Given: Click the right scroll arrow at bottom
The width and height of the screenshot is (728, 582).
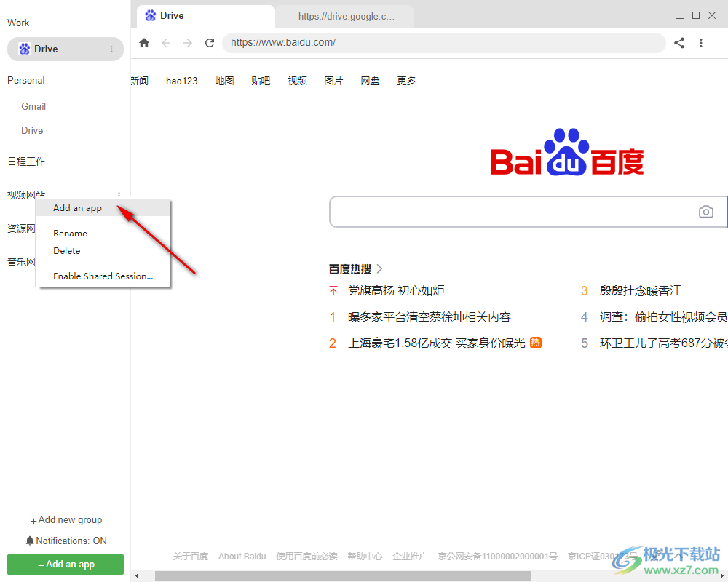Looking at the screenshot, I should pos(722,576).
